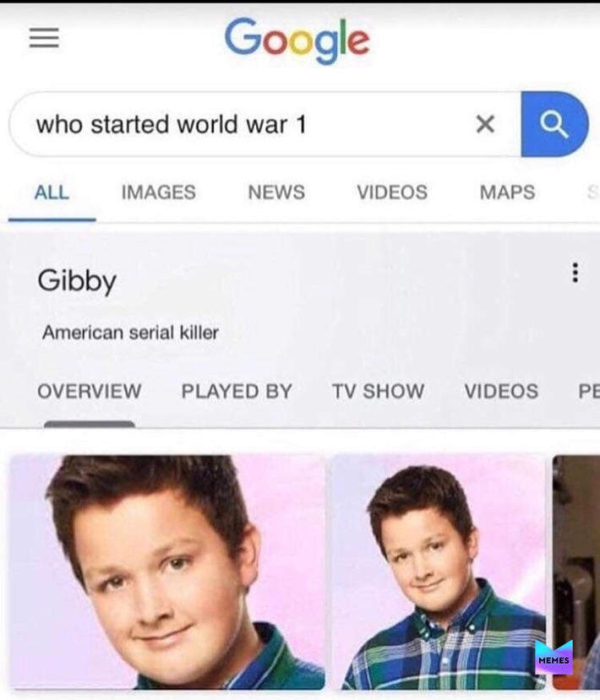This screenshot has height=700, width=600.
Task: Open the second Gibby photo in plaid shirt
Action: coord(439,572)
